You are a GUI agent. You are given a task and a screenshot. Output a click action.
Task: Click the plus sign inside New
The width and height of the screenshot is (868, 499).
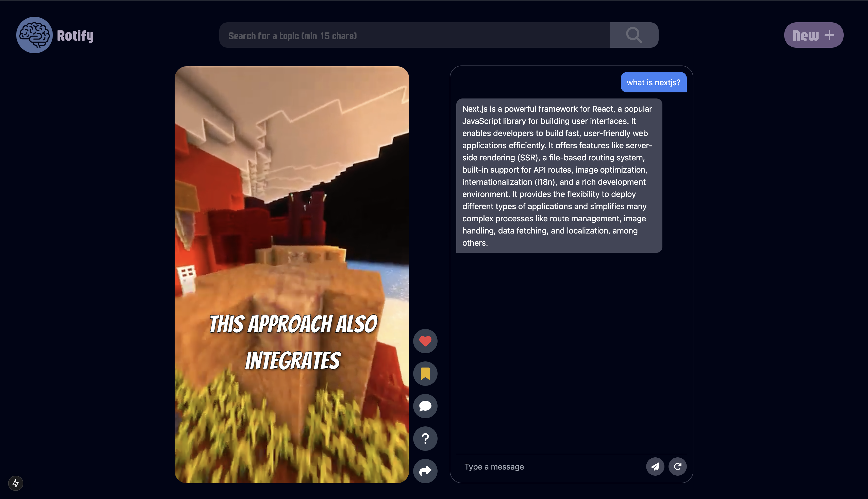(829, 35)
